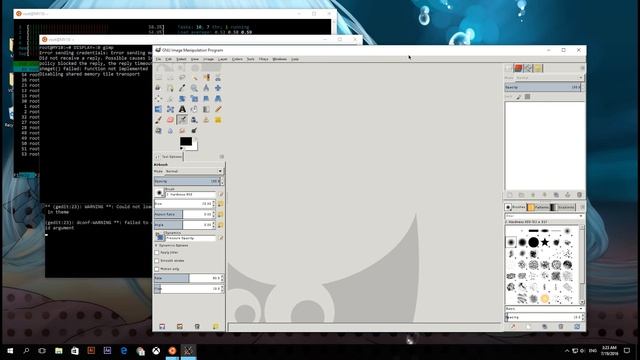640x360 pixels.
Task: Select the Flip tool
Action: click(x=158, y=109)
